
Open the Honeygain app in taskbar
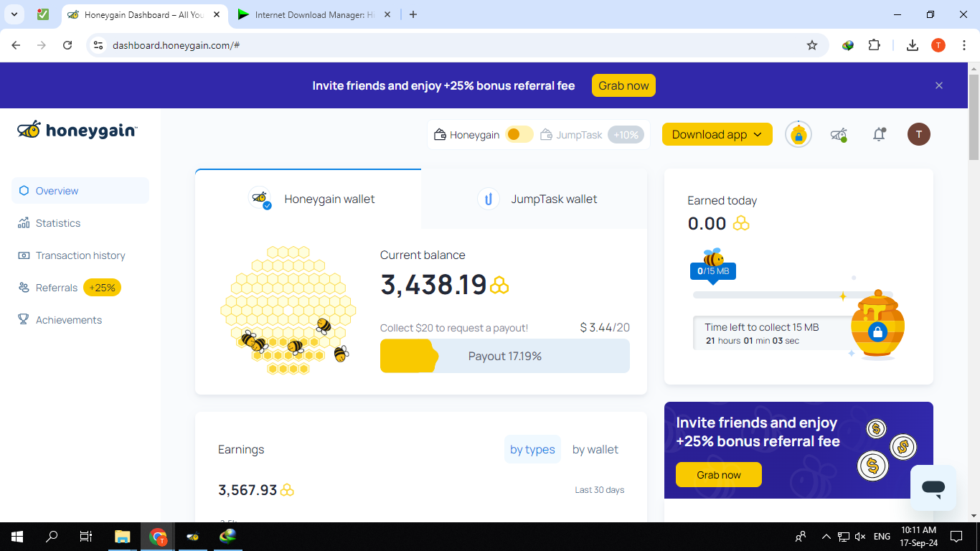192,537
